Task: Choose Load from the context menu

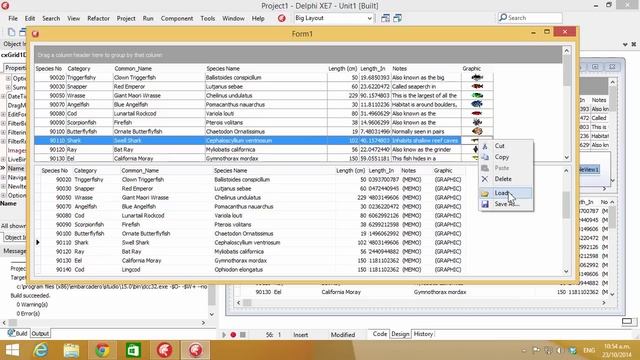Action: point(506,193)
